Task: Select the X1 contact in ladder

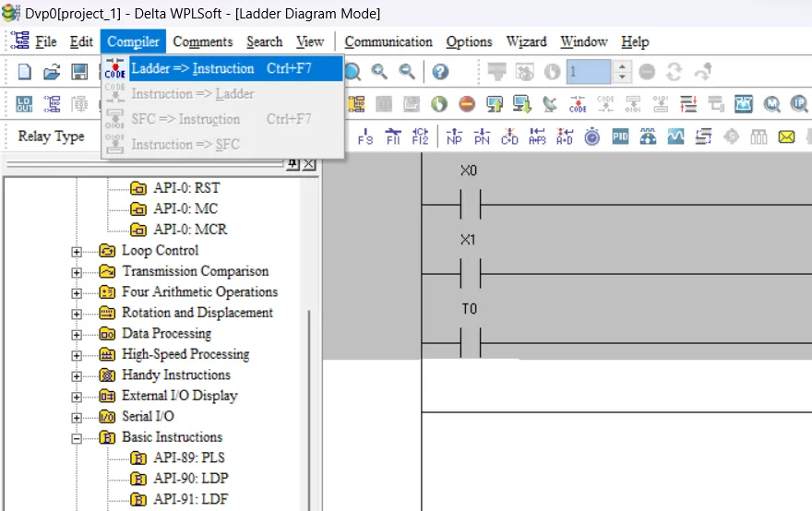Action: (x=471, y=273)
